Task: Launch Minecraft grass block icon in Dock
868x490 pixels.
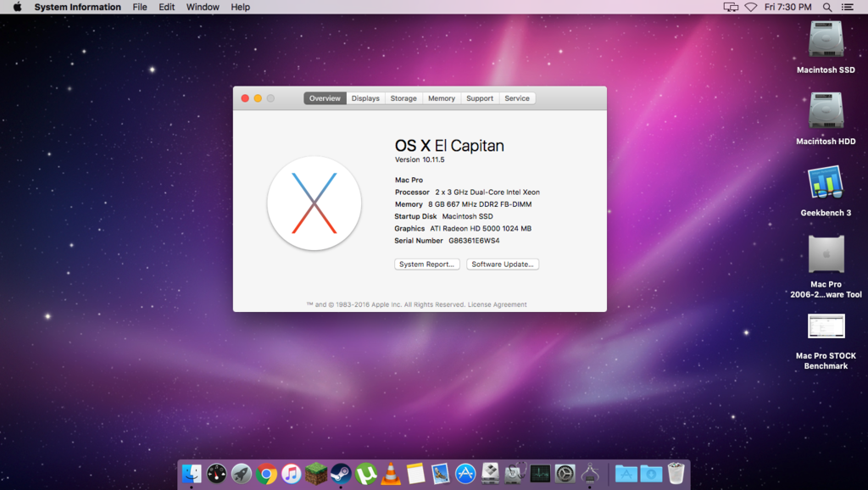Action: coord(316,474)
